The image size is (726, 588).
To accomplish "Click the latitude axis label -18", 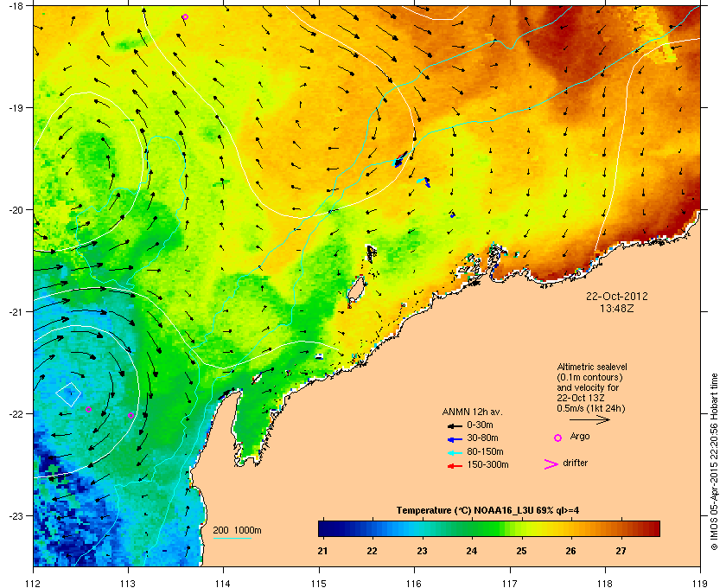I will point(16,5).
